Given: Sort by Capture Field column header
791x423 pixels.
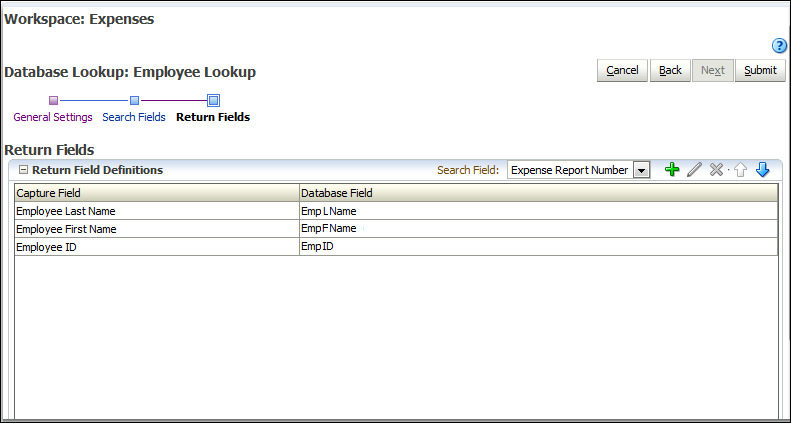Looking at the screenshot, I should [157, 193].
